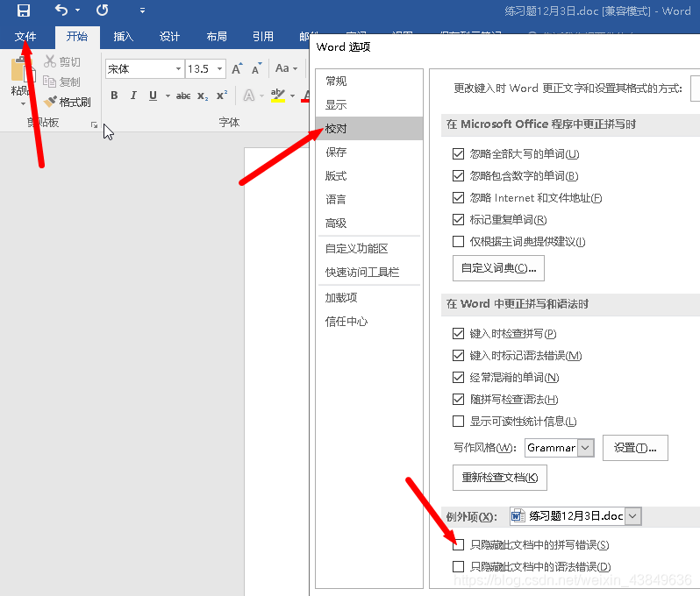Click the font name box 宋体
700x596 pixels.
139,68
